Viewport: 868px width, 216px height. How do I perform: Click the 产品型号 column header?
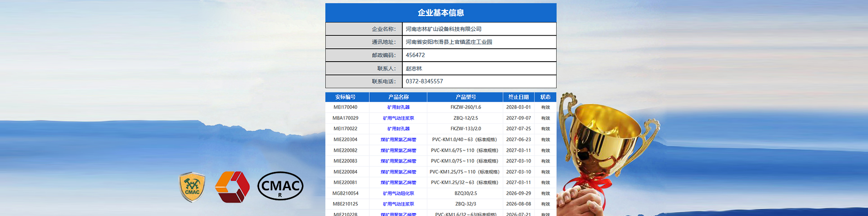pyautogui.click(x=465, y=97)
